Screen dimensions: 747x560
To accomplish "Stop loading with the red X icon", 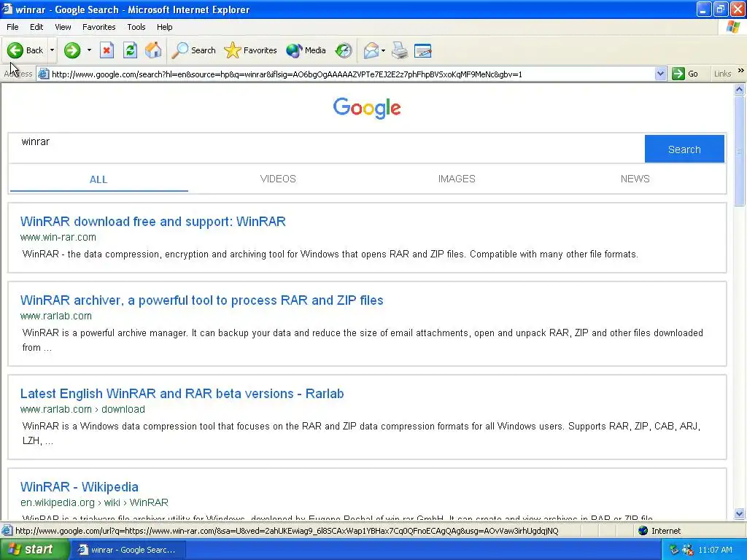I will click(107, 50).
